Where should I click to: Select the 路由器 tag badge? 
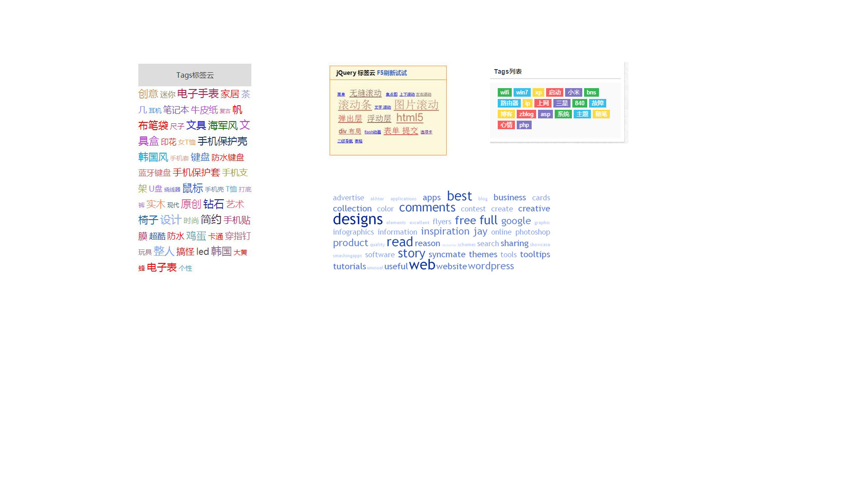(x=509, y=103)
